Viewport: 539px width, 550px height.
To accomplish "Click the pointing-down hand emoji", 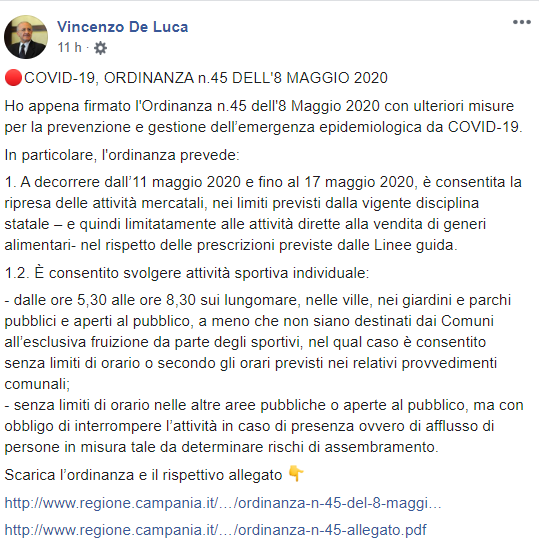I will pos(295,474).
